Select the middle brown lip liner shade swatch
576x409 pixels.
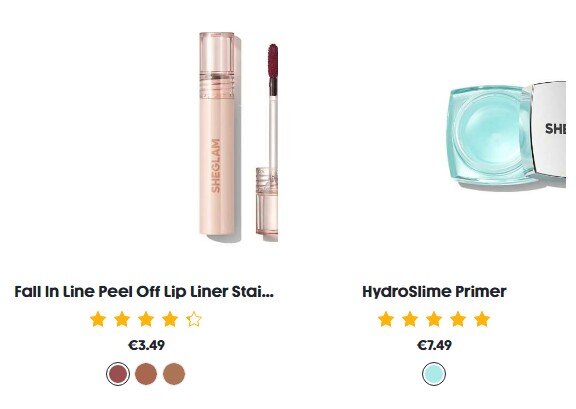point(146,374)
